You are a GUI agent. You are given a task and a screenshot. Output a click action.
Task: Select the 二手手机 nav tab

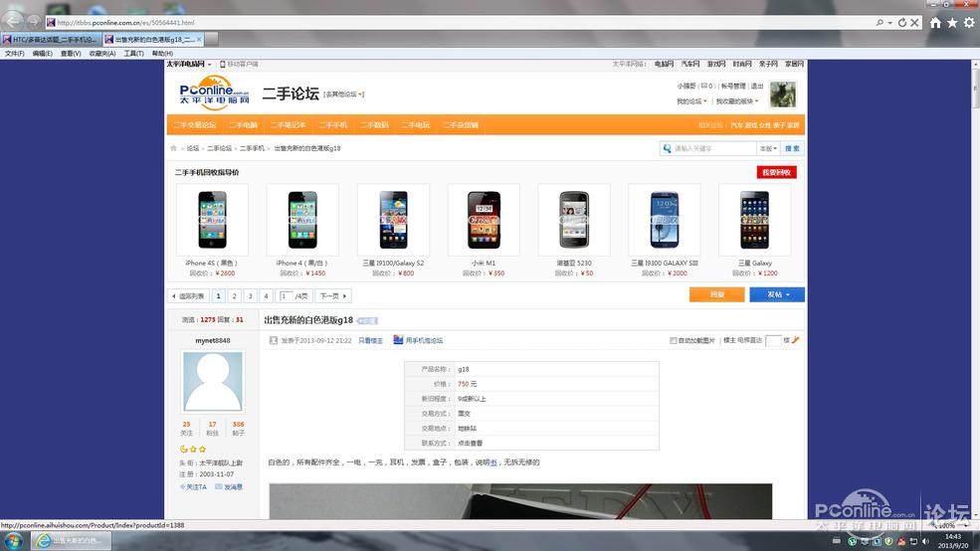point(333,125)
